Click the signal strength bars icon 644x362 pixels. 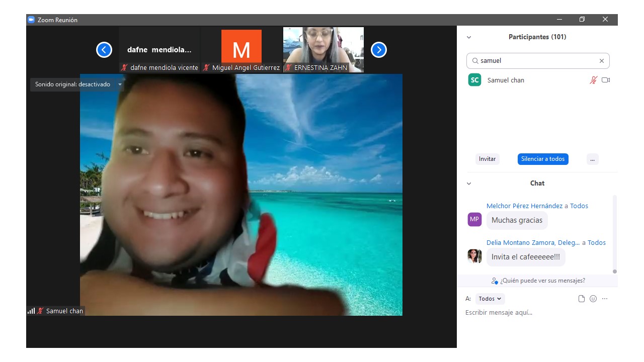click(x=31, y=311)
